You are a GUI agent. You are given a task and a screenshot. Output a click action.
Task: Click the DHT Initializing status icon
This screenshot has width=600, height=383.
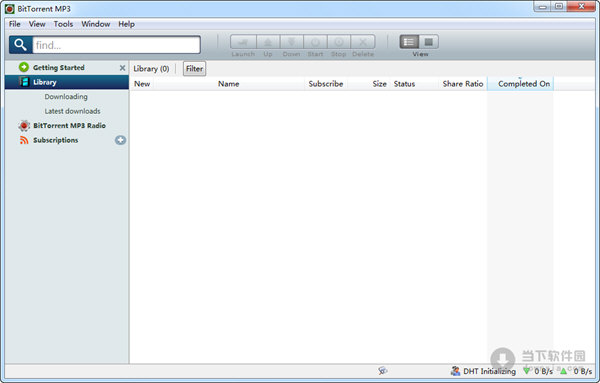455,371
